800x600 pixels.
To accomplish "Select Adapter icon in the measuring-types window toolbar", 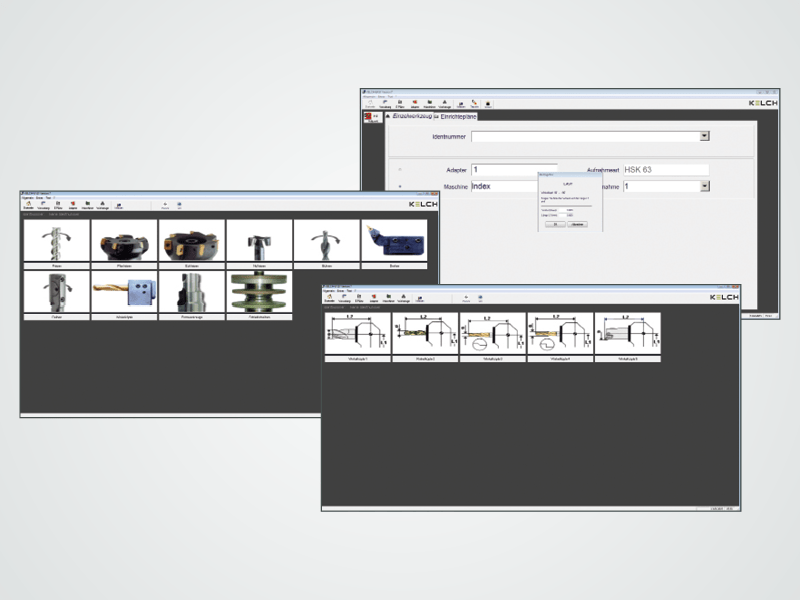I will (x=374, y=298).
